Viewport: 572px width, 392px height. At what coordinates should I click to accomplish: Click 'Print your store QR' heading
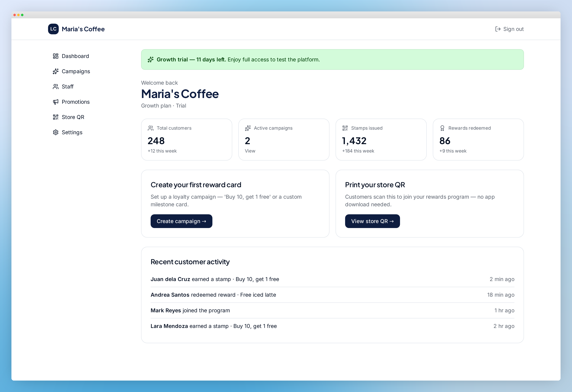(x=375, y=185)
